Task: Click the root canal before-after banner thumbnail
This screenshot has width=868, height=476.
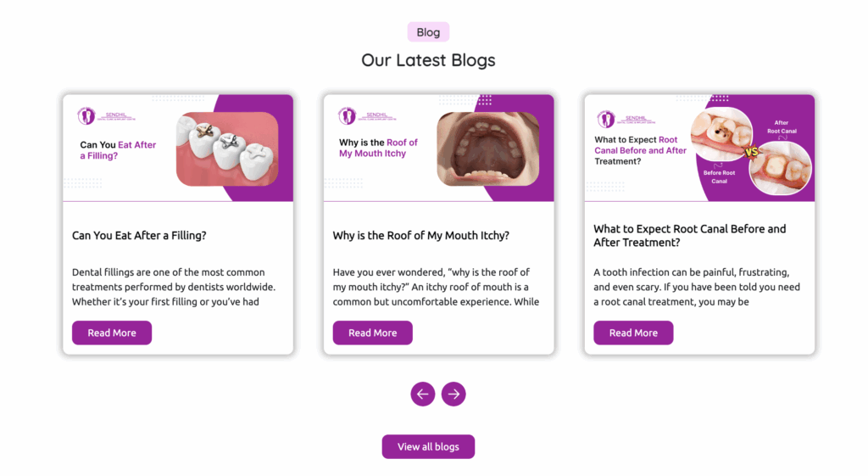Action: coord(699,148)
